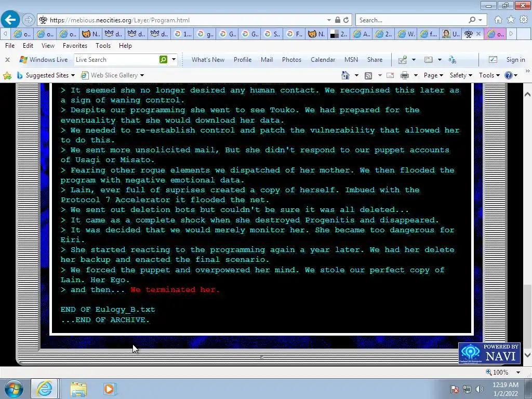Switch to the tab labeled S..

click(272, 34)
